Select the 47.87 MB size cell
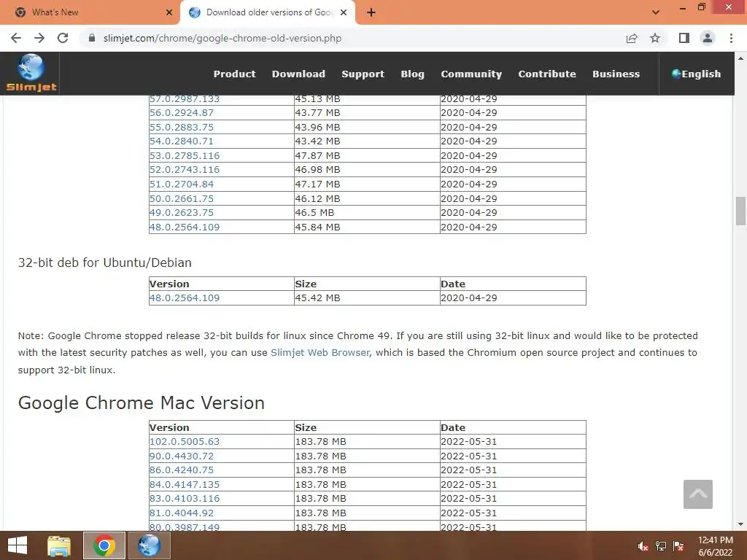Screen dimensions: 747x560 click(x=367, y=156)
